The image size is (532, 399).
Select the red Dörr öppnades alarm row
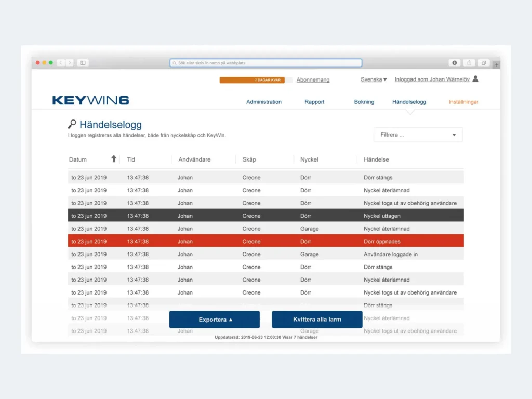(x=265, y=241)
